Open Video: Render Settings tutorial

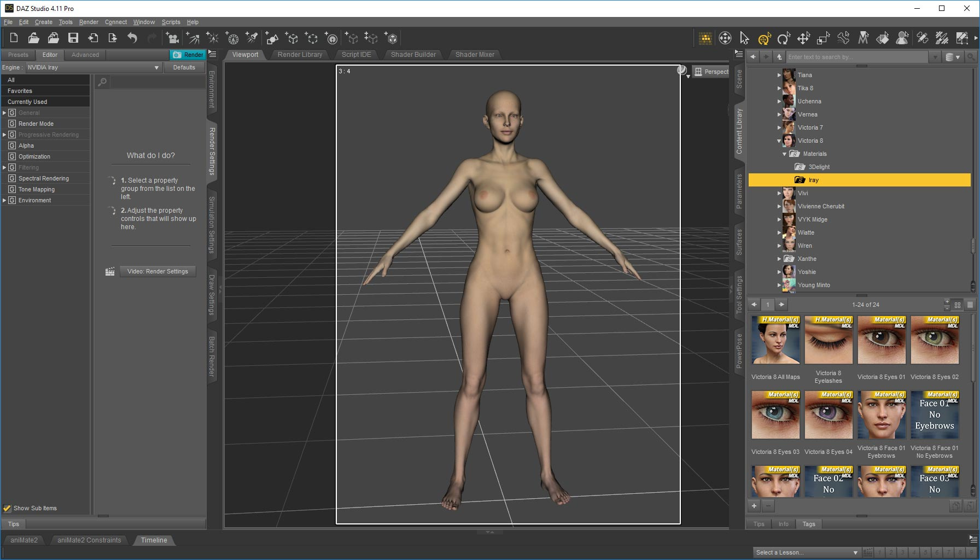coord(157,271)
